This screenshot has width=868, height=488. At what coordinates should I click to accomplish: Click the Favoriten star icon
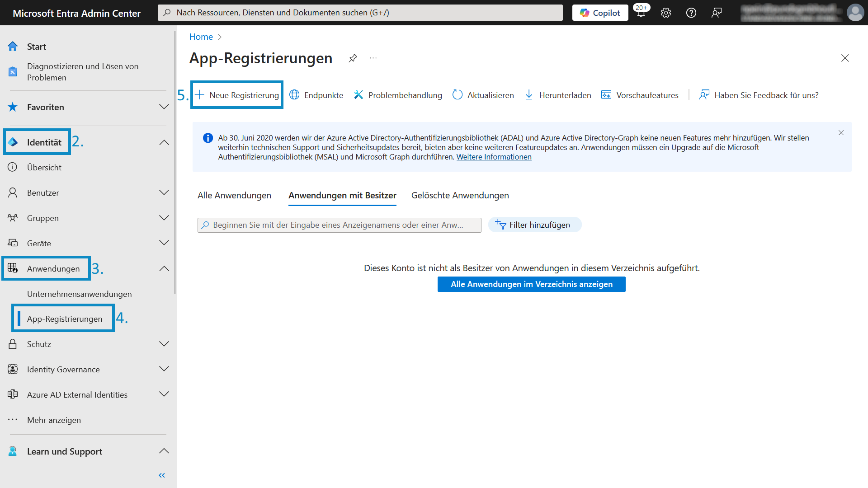click(x=13, y=107)
